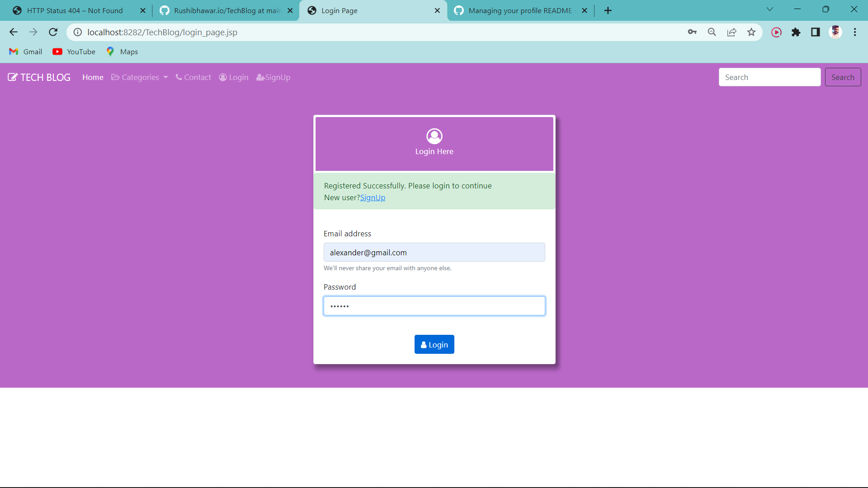This screenshot has width=868, height=488.
Task: Open Chrome's three-dot settings menu
Action: coord(855,32)
